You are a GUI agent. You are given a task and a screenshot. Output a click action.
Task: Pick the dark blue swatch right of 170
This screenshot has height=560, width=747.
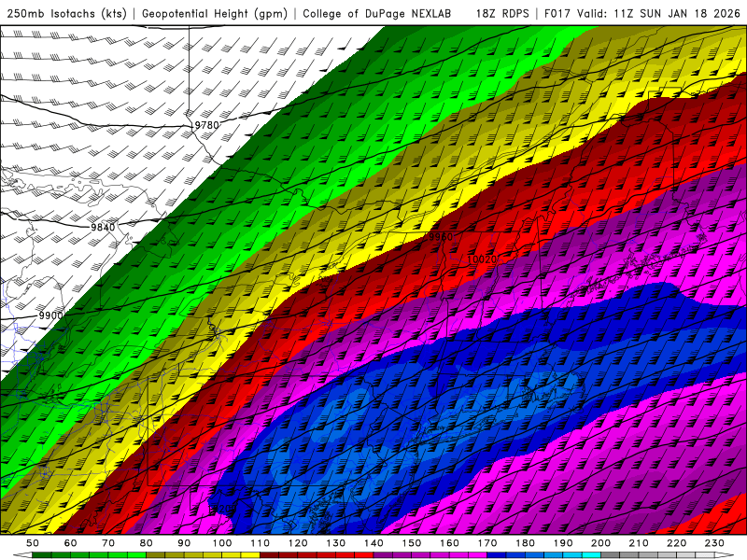(497, 555)
